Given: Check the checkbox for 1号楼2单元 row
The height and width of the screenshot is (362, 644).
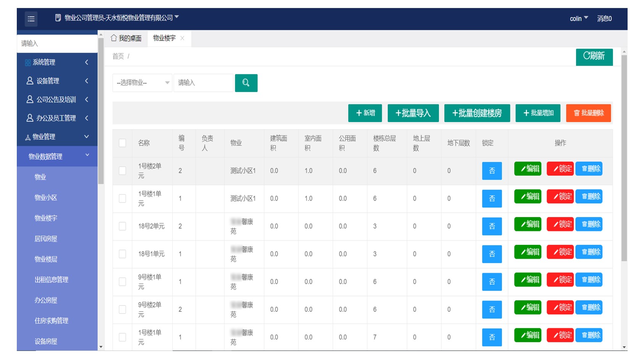Looking at the screenshot, I should click(123, 171).
